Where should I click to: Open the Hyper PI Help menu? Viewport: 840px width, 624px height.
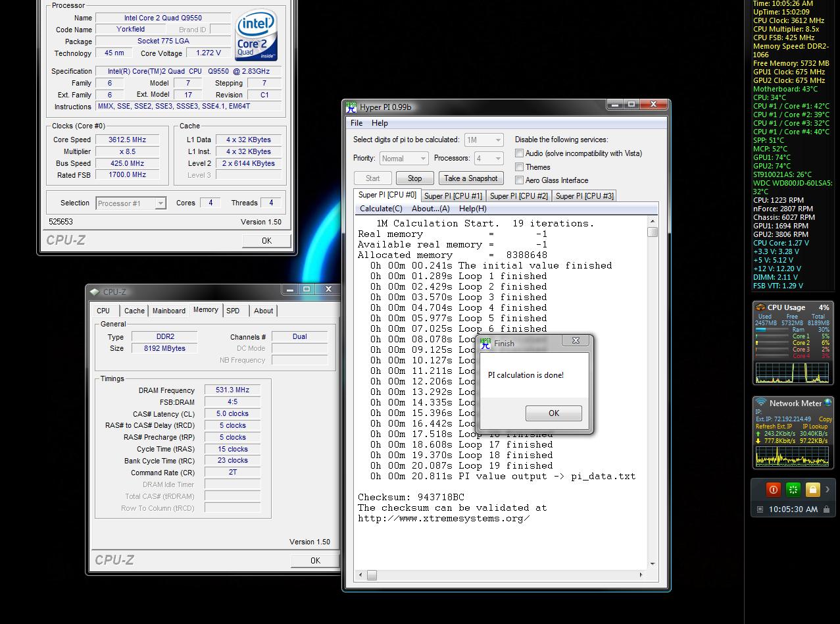380,123
